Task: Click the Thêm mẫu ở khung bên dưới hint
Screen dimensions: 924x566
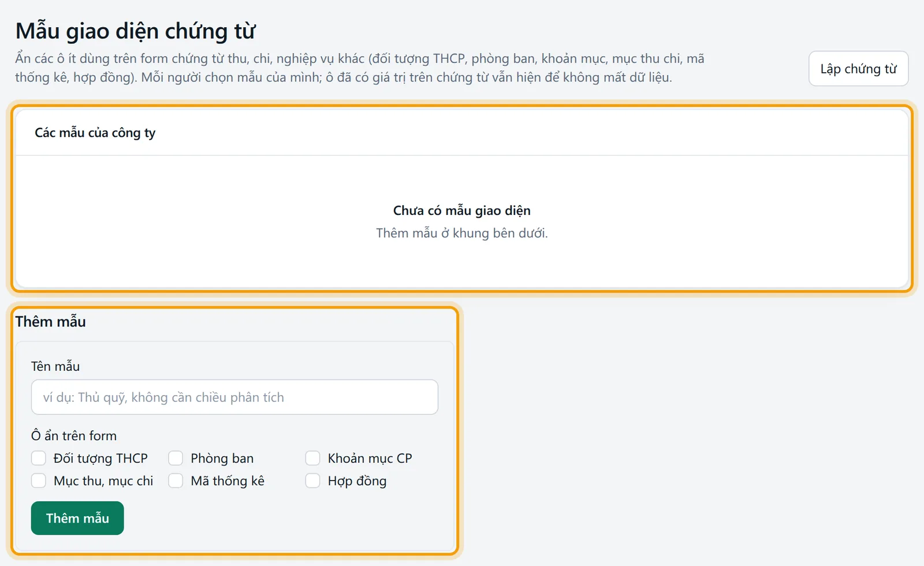Action: [x=462, y=233]
